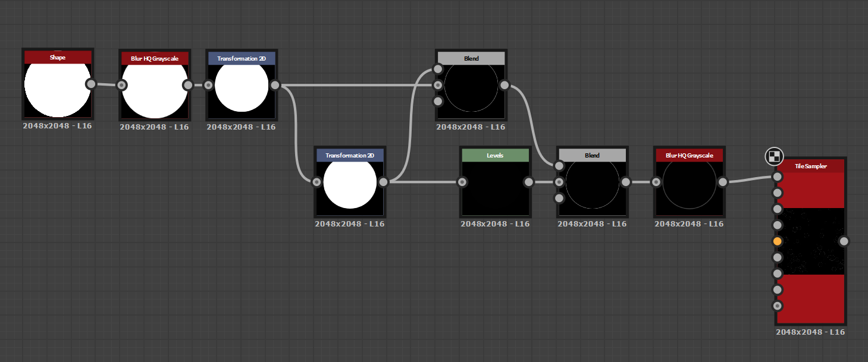The image size is (868, 362).
Task: Click 2048x2048 - L16 label under Shape node
Action: [x=57, y=126]
